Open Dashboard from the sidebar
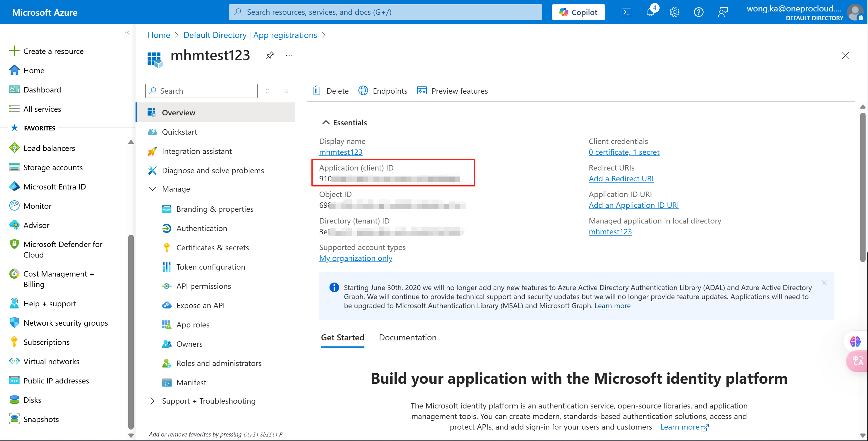868x441 pixels. [x=35, y=89]
